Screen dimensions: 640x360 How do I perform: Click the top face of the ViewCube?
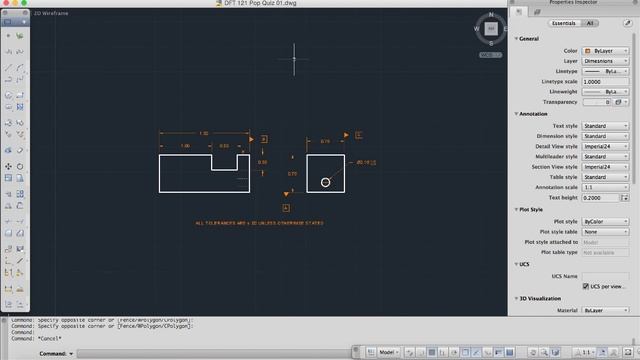[x=491, y=29]
